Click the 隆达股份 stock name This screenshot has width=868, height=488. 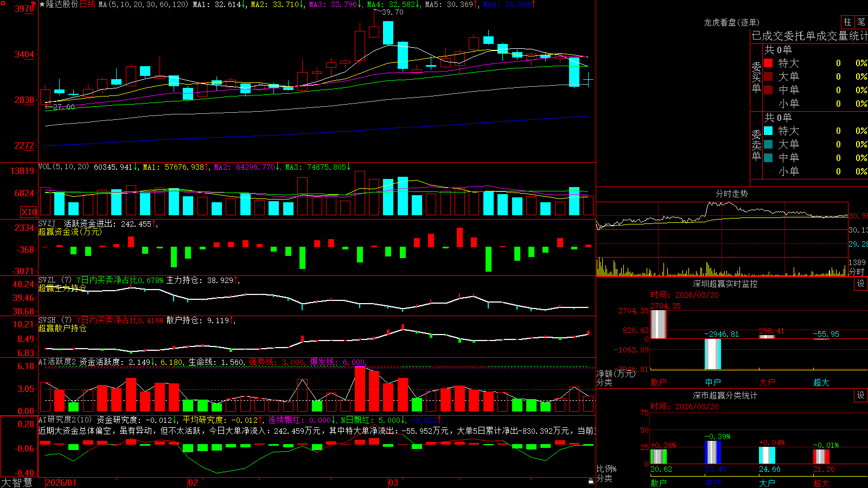click(62, 4)
